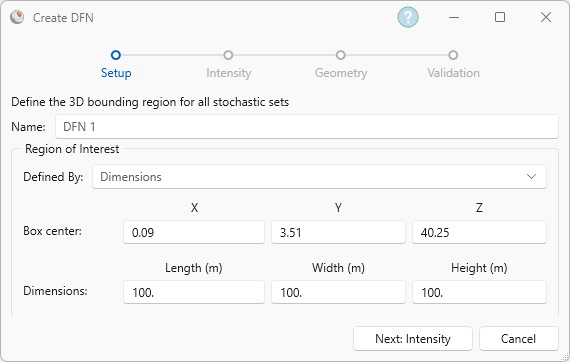Click the Create DFN title text
The height and width of the screenshot is (362, 570).
(x=63, y=18)
